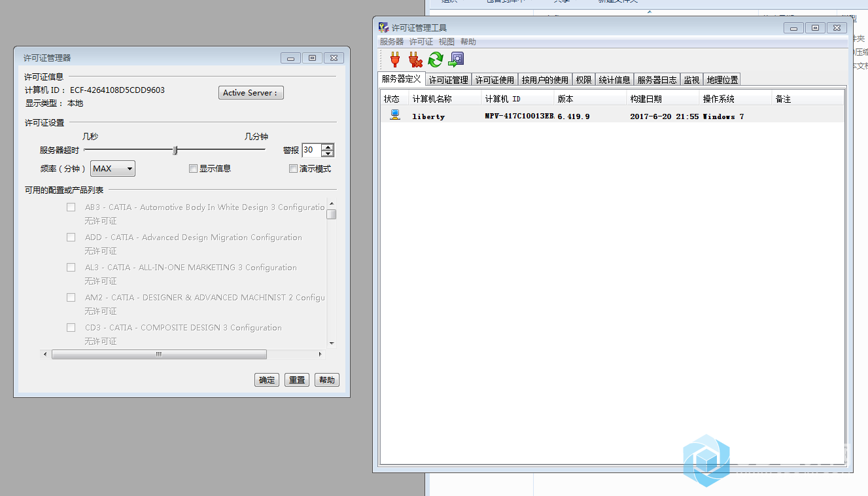Switch to the 统计信息 tab
This screenshot has width=868, height=496.
tap(614, 80)
